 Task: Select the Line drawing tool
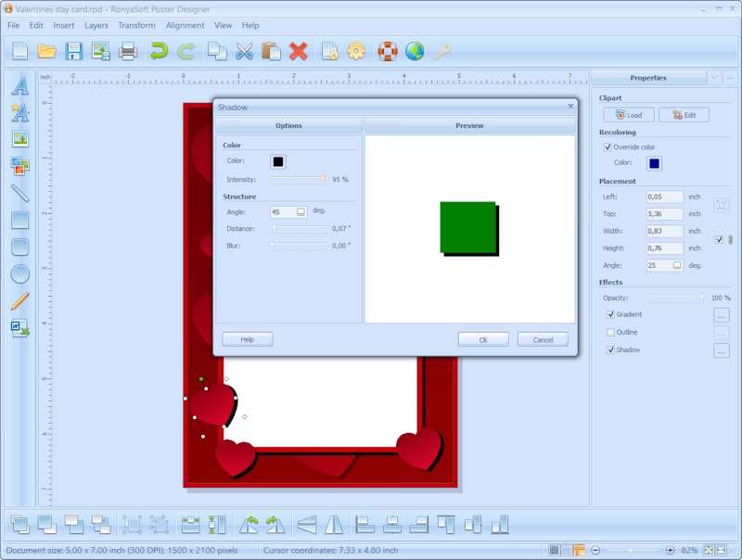(19, 193)
